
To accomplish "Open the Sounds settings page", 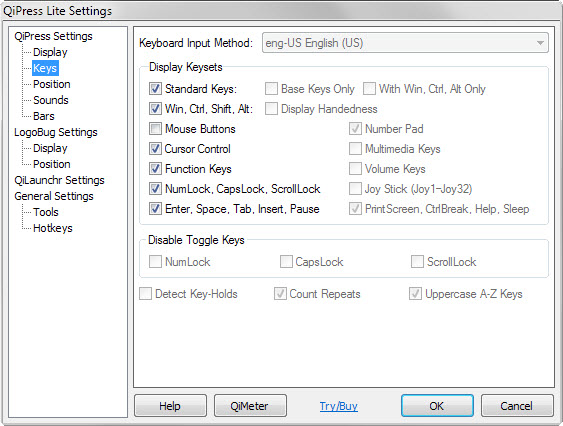I will pos(51,100).
